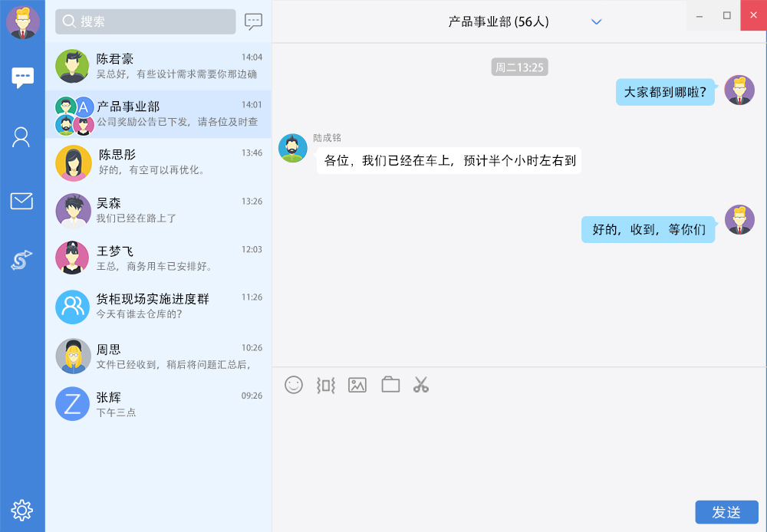767x532 pixels.
Task: Click 周思's avatar in the chat list
Action: 74,356
